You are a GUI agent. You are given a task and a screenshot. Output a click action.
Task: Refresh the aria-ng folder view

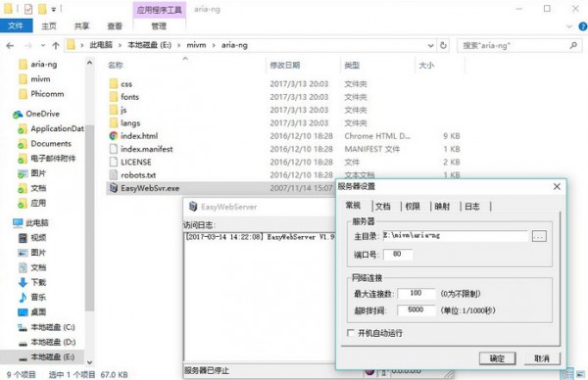point(443,46)
